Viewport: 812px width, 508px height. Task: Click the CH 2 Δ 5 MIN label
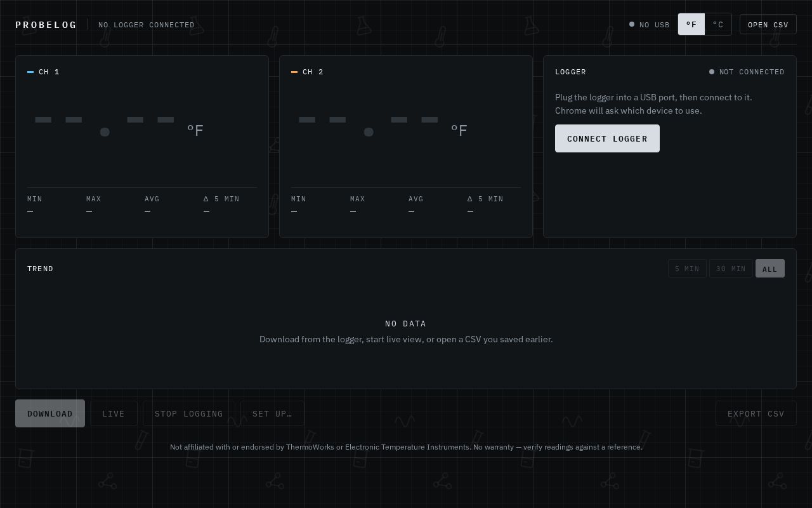[x=485, y=199]
